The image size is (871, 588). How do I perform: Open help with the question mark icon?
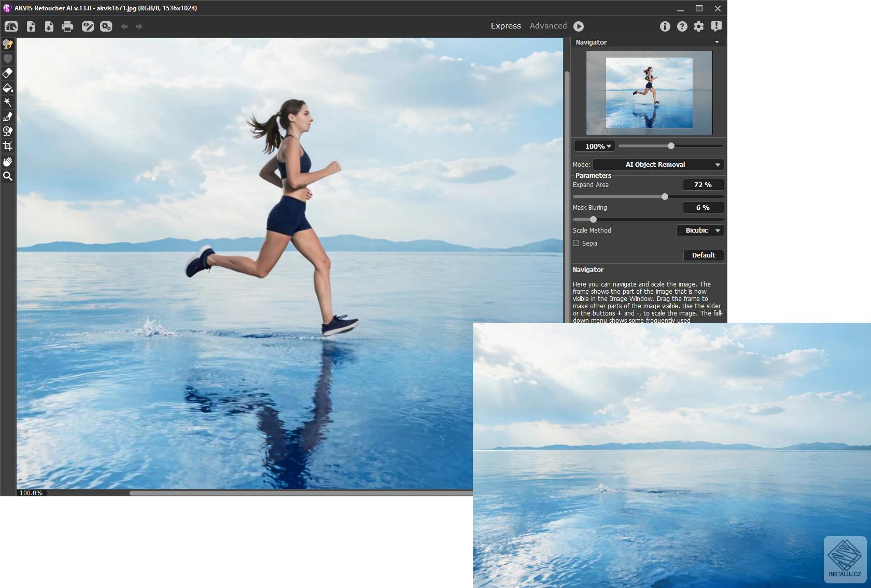pos(682,26)
